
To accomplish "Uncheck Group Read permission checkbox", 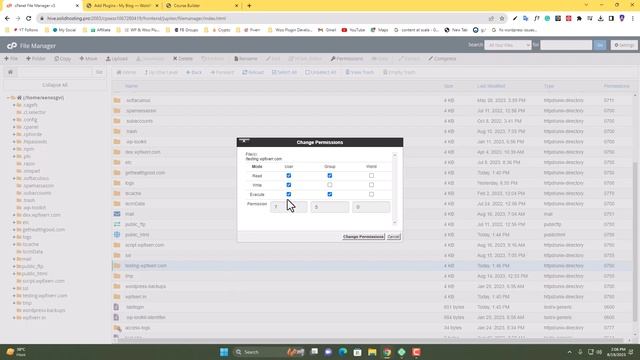I will coord(330,176).
